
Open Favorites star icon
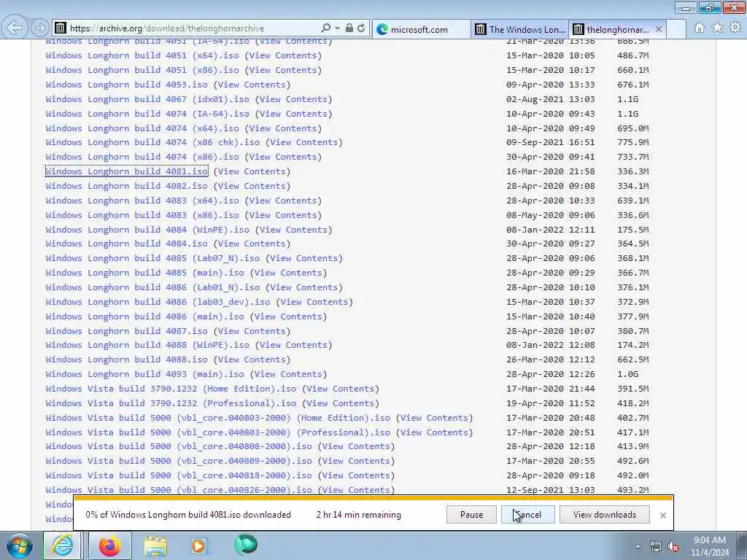(717, 28)
